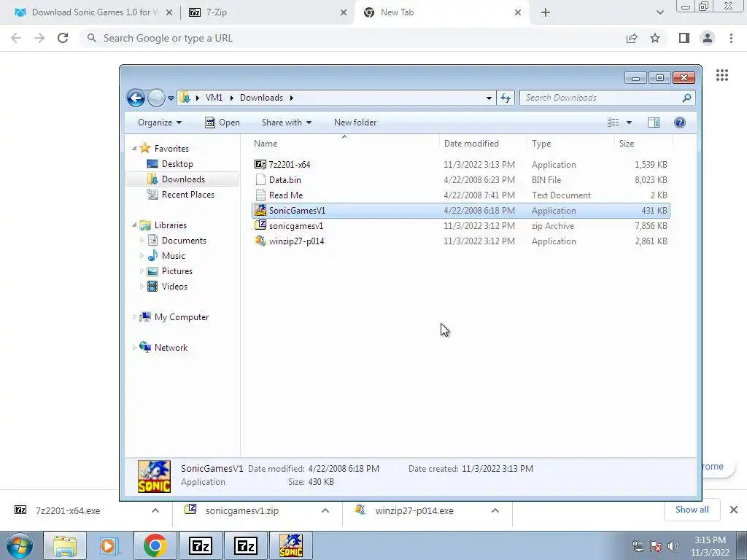The width and height of the screenshot is (747, 560).
Task: Open the view options dropdown arrow
Action: (x=629, y=122)
